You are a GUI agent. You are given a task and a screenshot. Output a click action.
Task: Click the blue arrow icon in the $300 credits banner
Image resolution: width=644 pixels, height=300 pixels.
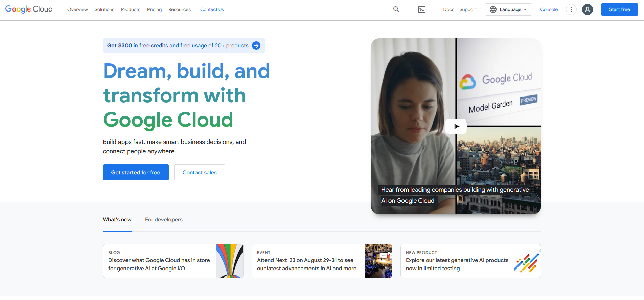[256, 46]
